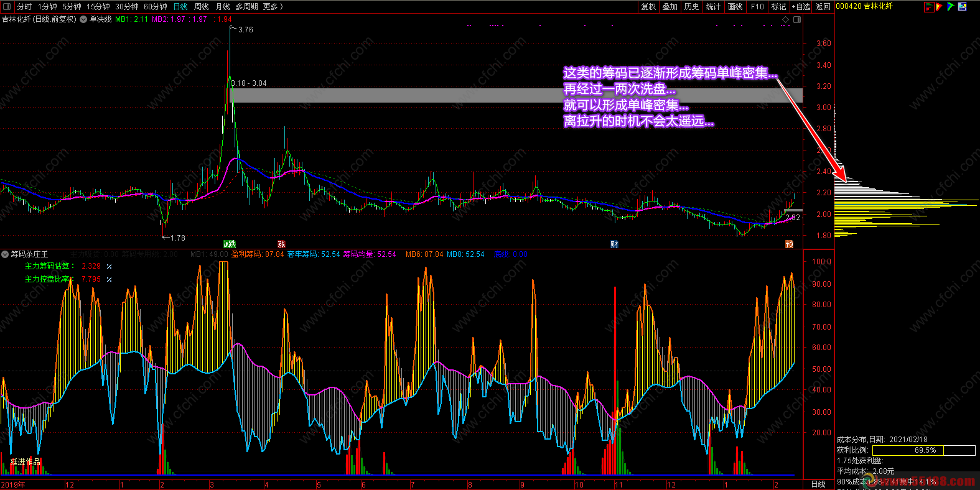Click the 财 finance marker icon
980x490 pixels.
[614, 244]
